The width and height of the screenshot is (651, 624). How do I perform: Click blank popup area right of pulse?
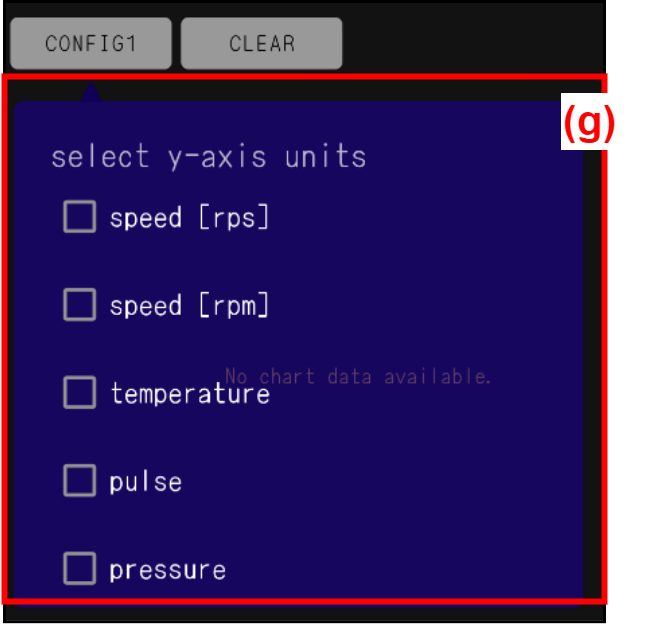tap(400, 482)
